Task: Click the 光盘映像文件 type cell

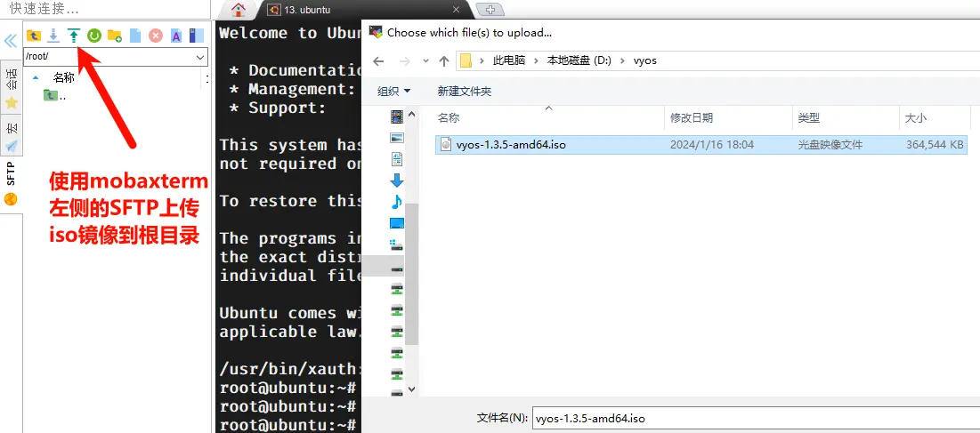Action: pos(830,145)
